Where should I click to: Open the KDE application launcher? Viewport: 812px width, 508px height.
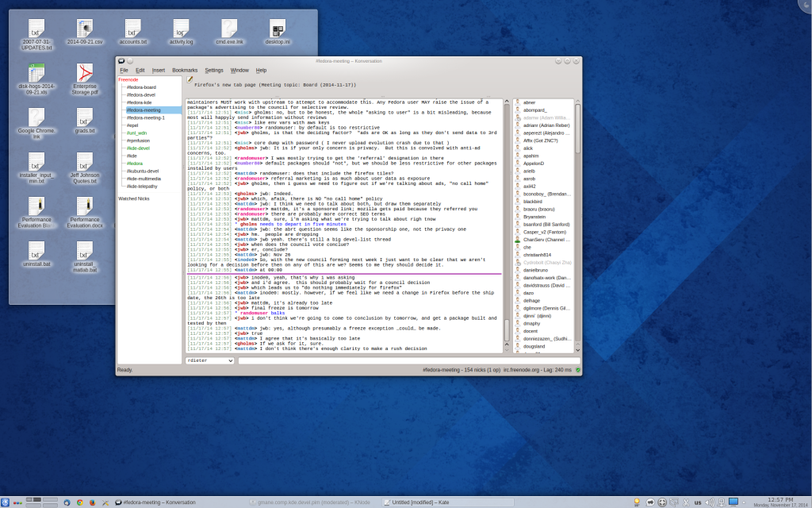point(6,502)
